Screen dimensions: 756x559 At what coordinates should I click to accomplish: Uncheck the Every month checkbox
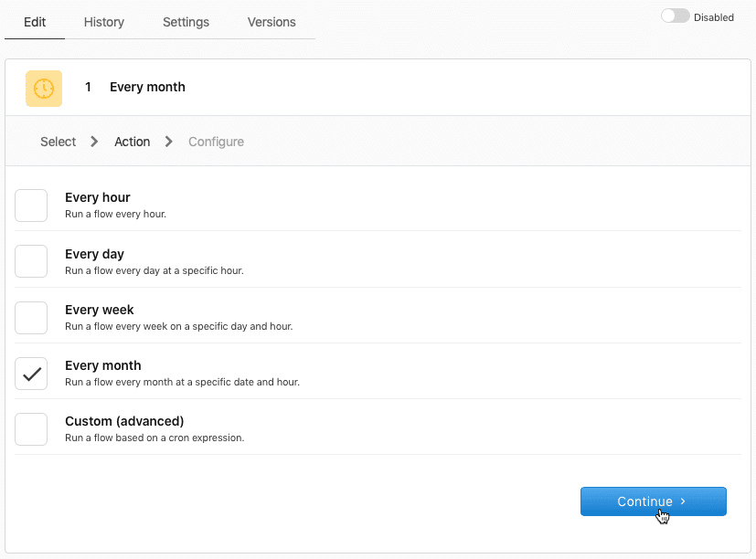point(31,373)
